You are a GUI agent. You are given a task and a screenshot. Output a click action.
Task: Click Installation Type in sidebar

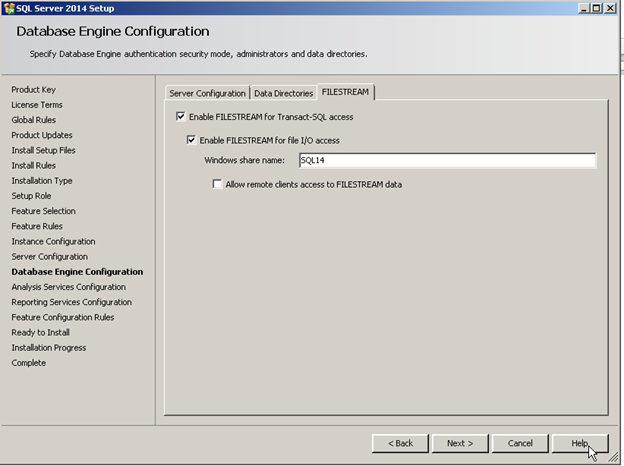click(42, 181)
